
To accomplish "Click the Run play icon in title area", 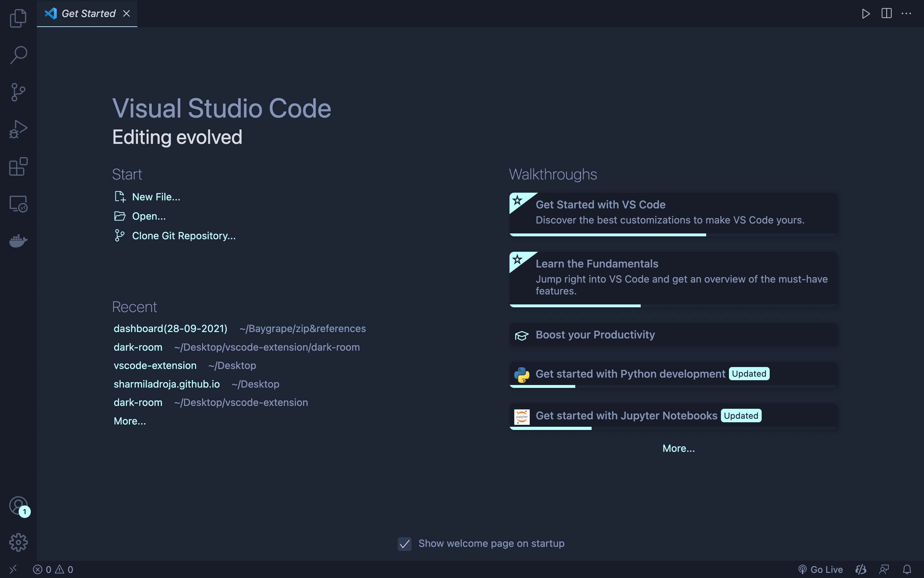I will (866, 14).
